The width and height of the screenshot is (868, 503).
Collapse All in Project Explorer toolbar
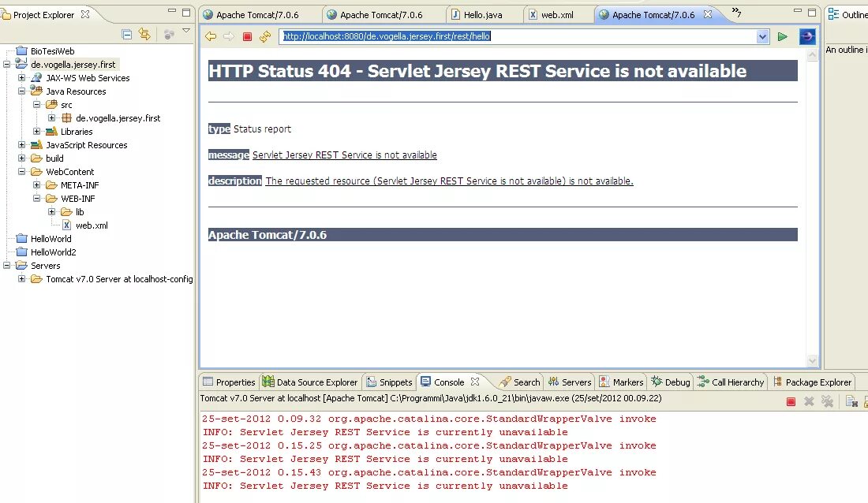point(127,35)
